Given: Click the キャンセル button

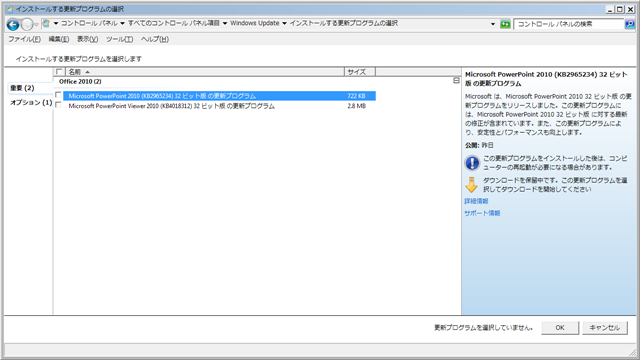Looking at the screenshot, I should [604, 328].
